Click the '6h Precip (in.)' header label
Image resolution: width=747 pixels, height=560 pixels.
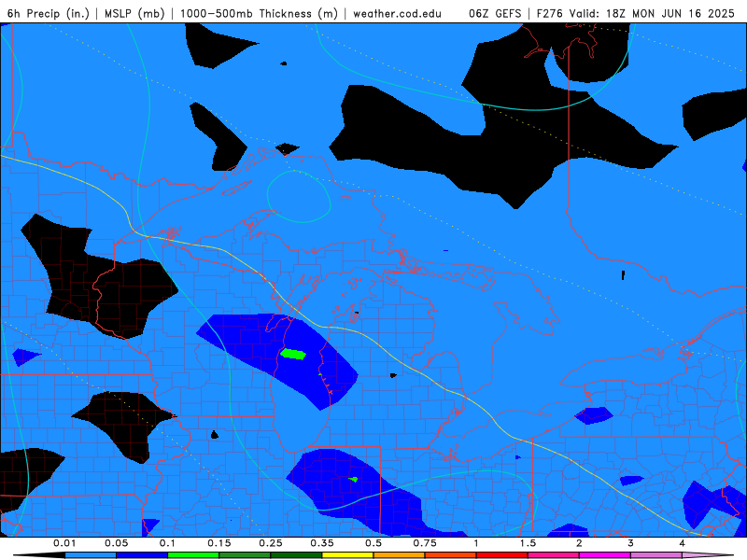pyautogui.click(x=49, y=13)
